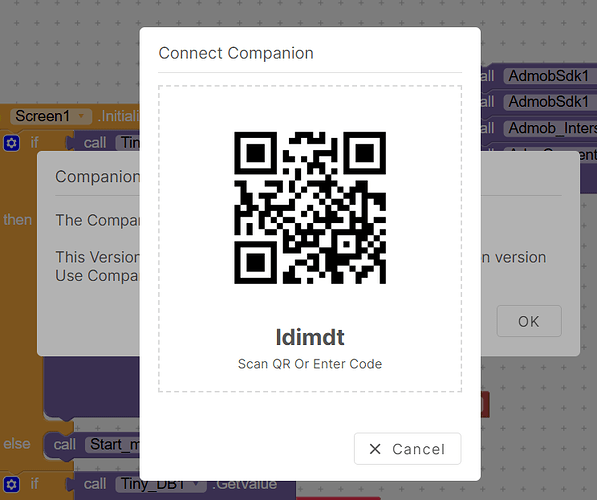Click the 'Scan QR Or Enter Code' text
Viewport: 597px width, 500px height.
(310, 364)
